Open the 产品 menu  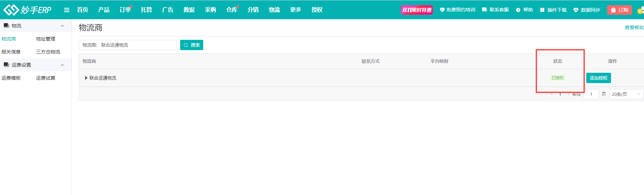[x=104, y=10]
